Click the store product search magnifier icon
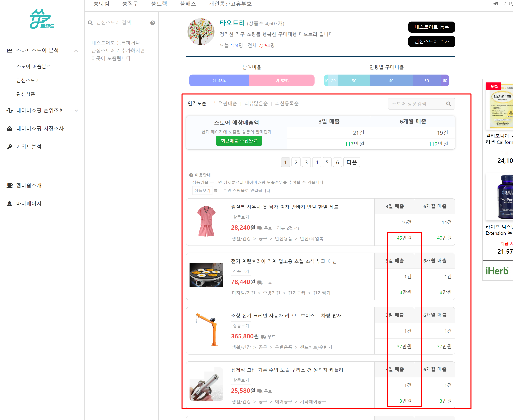513x420 pixels. [448, 104]
